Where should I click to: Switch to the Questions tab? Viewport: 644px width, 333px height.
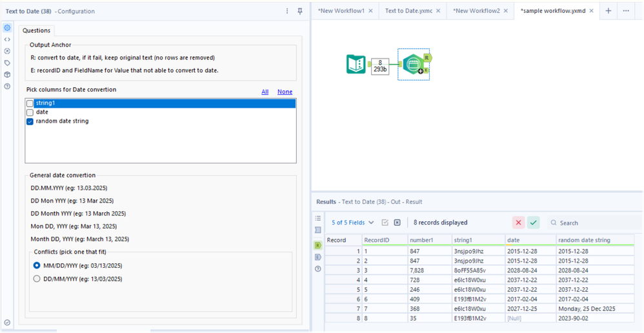coord(37,30)
